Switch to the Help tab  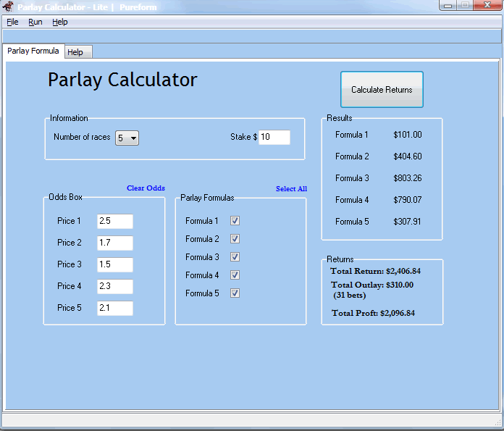75,52
